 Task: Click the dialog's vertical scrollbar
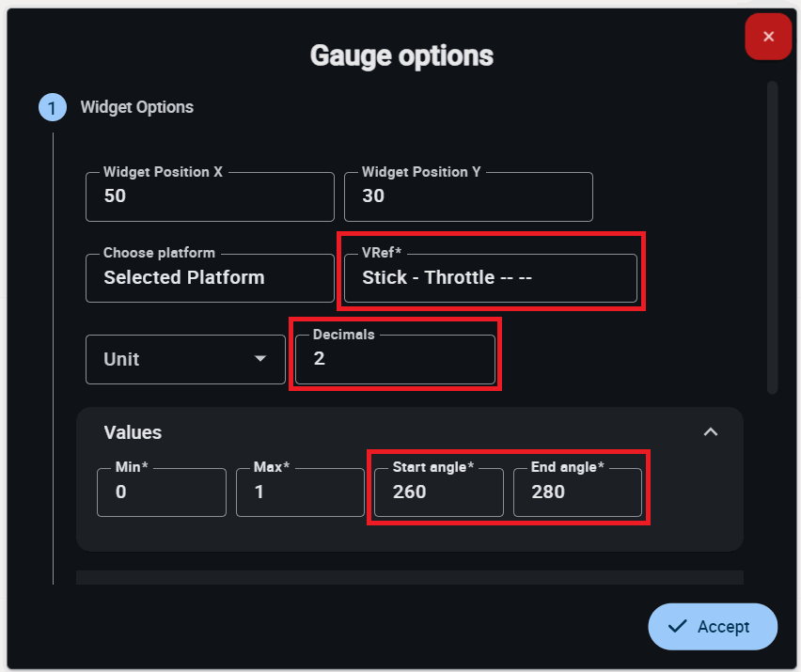click(x=772, y=237)
